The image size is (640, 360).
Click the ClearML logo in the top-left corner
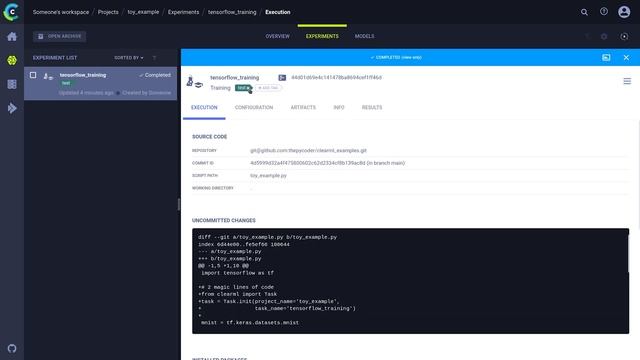(x=11, y=12)
